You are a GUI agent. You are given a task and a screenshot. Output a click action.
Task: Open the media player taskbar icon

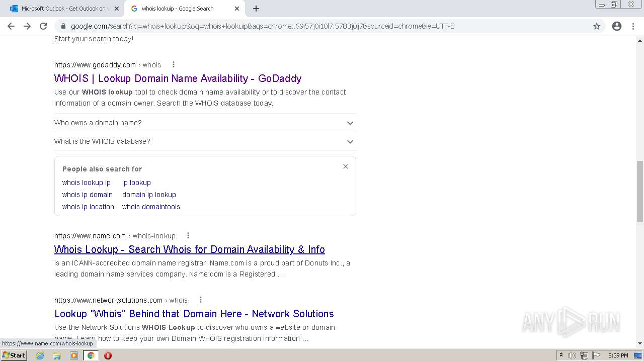pyautogui.click(x=74, y=355)
